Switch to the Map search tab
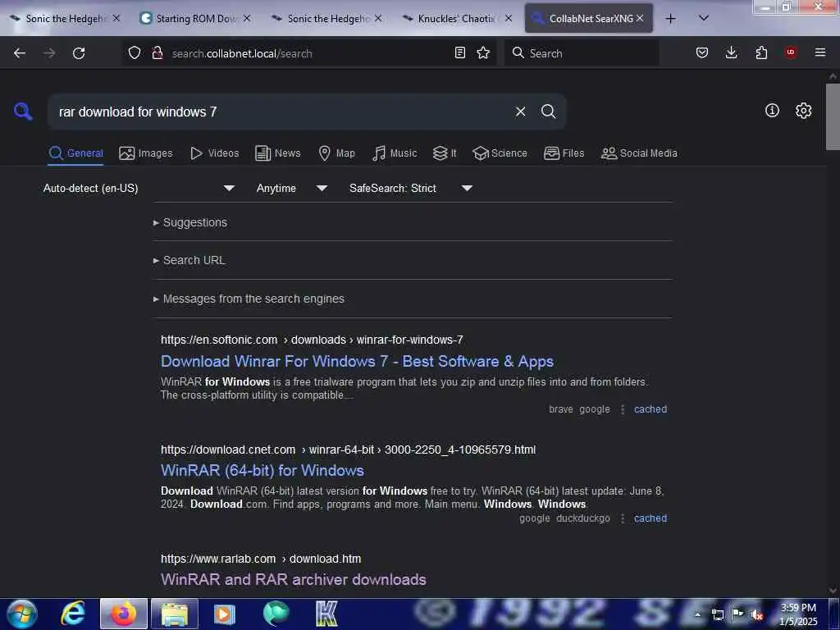Image resolution: width=840 pixels, height=630 pixels. tap(336, 153)
